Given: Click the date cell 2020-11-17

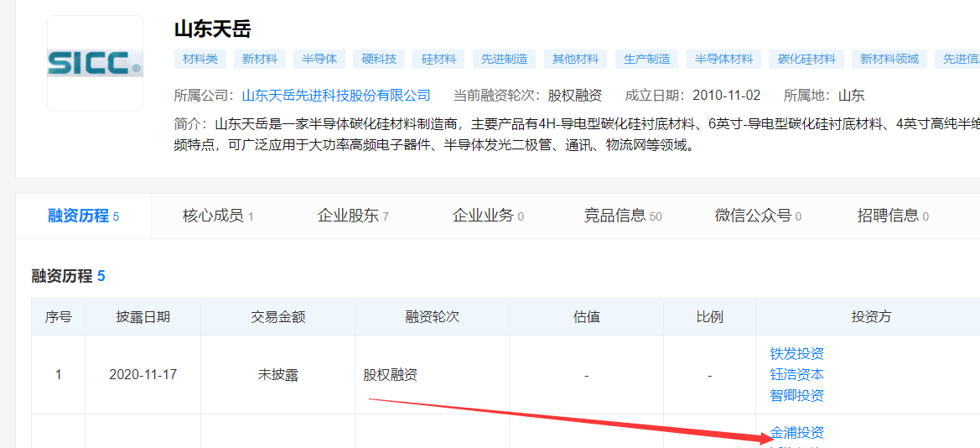Looking at the screenshot, I should click(143, 375).
